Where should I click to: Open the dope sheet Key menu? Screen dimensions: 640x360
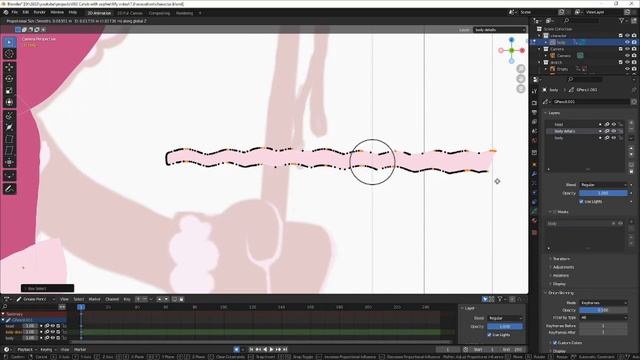(x=127, y=299)
